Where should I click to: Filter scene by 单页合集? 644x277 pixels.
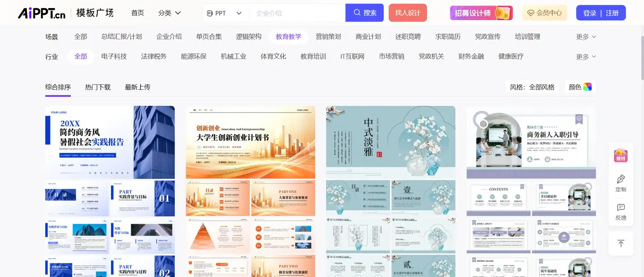pyautogui.click(x=209, y=37)
